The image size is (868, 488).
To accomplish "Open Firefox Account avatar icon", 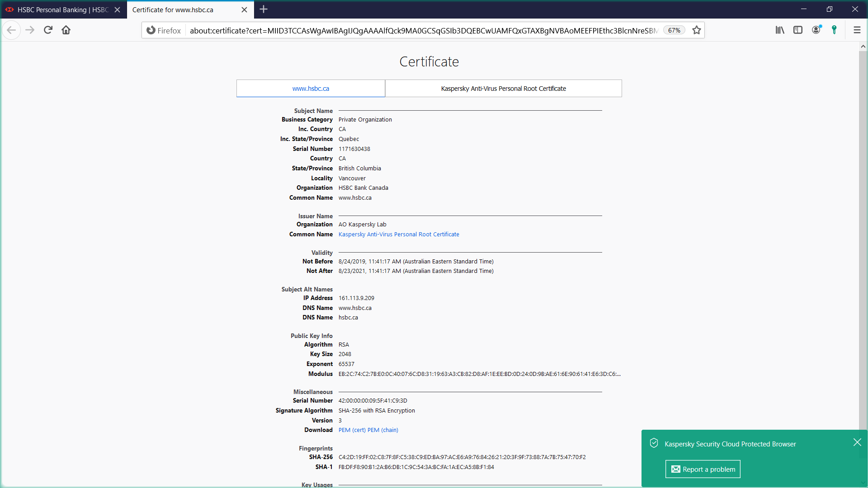I will [816, 30].
